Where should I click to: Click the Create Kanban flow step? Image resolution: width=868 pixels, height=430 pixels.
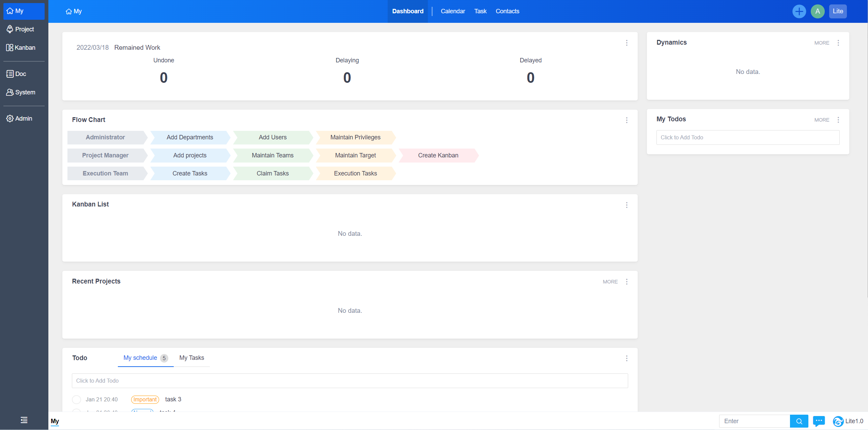438,155
